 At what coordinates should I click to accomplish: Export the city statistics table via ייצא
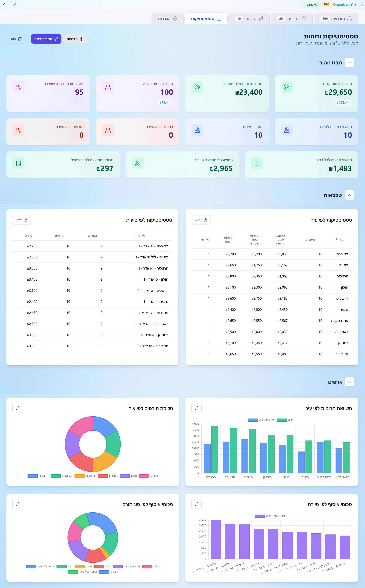coord(201,220)
